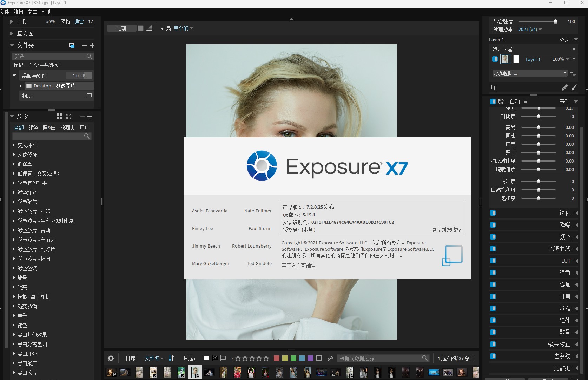Switch to the 黑&白 presets tab
588x380 pixels.
click(49, 127)
